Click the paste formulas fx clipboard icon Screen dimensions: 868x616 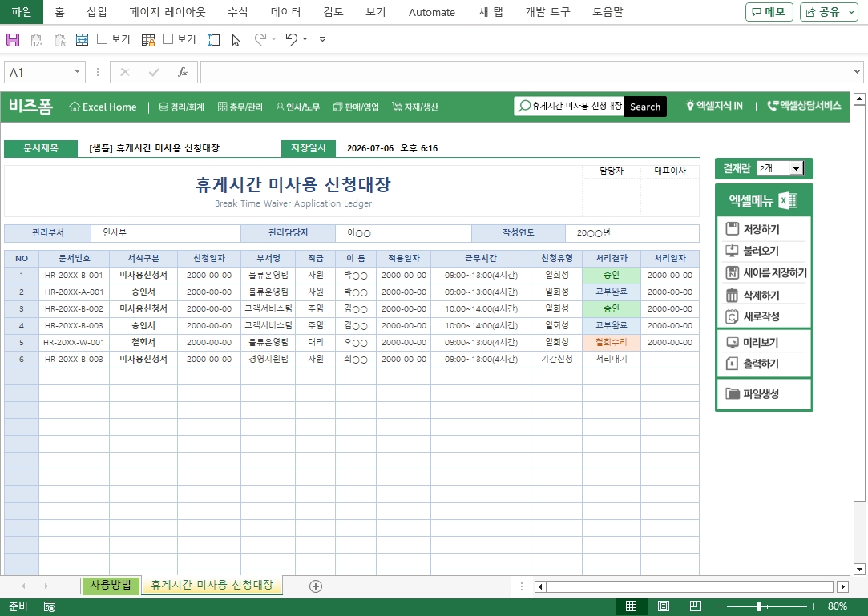pos(60,40)
